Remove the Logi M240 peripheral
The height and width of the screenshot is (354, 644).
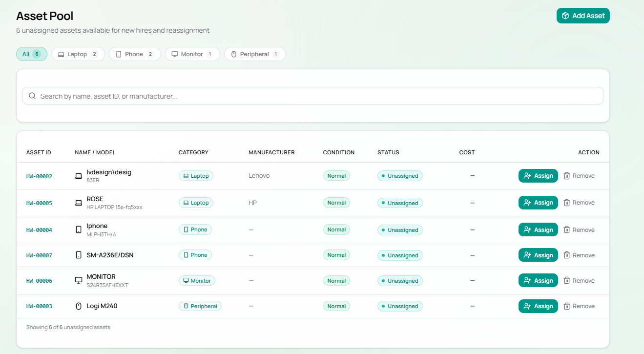579,306
